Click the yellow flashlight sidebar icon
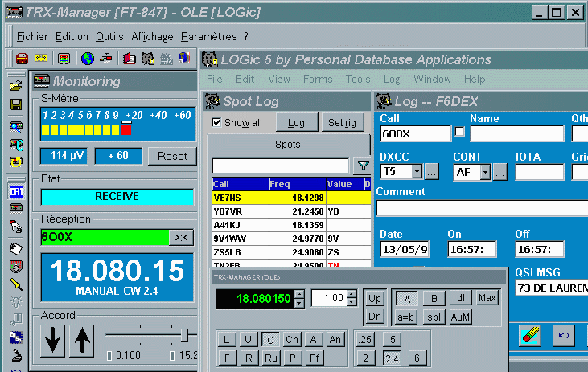 (x=16, y=284)
